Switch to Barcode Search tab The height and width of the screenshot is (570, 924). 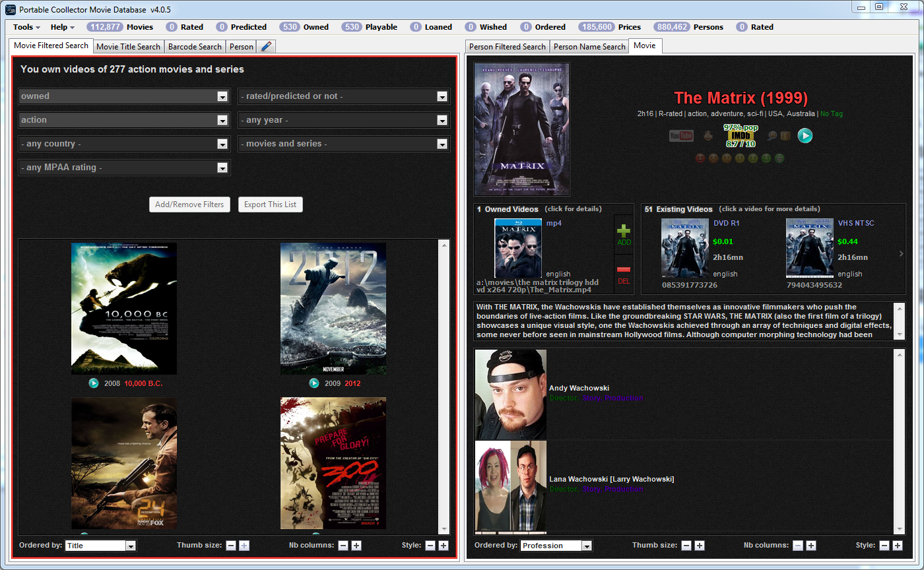tap(195, 47)
